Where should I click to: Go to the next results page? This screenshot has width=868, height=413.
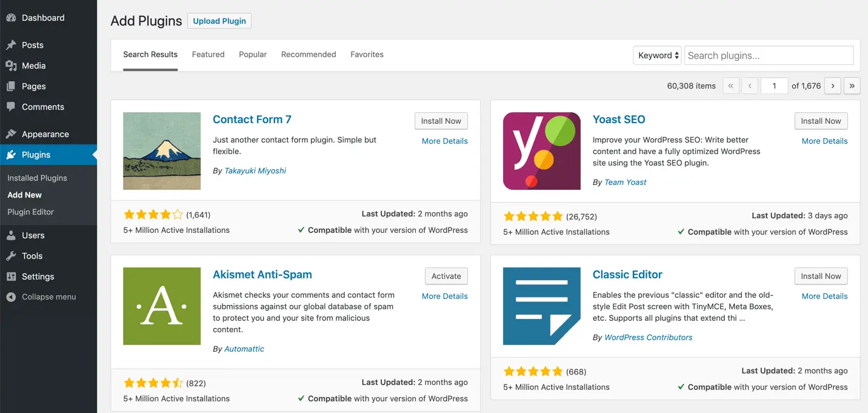tap(833, 86)
